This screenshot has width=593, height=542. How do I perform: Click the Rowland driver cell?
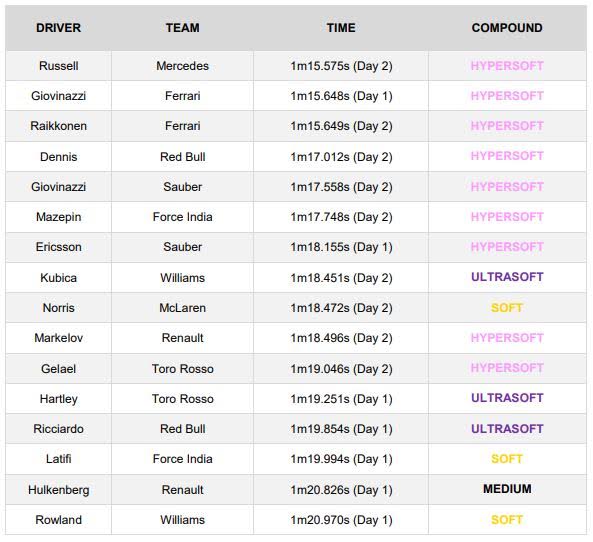tap(58, 520)
